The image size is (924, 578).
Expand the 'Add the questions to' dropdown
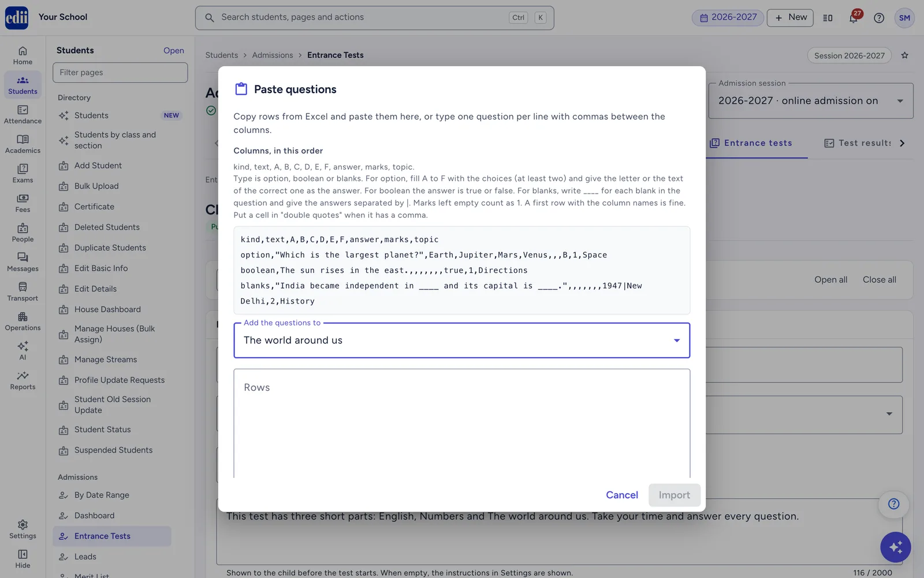point(461,340)
